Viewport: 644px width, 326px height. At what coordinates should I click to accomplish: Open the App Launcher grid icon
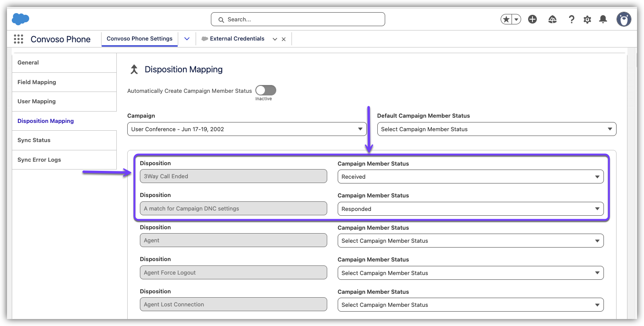pos(18,39)
